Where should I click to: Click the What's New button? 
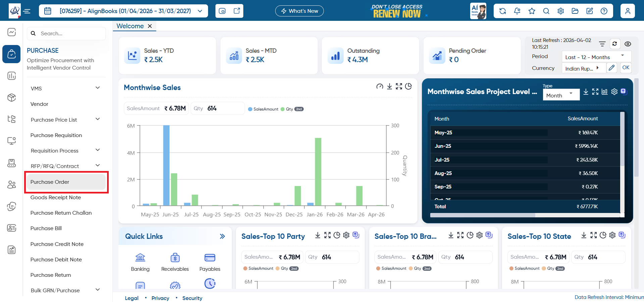point(299,11)
